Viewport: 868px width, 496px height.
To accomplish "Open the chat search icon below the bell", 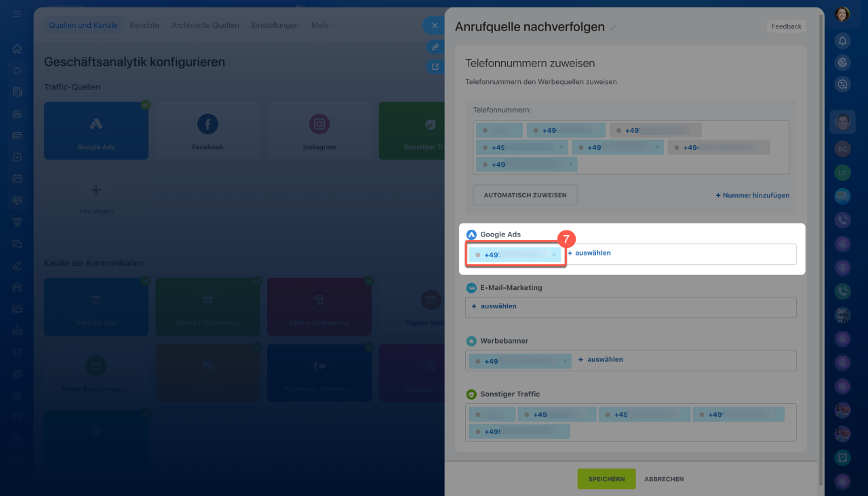I will point(842,85).
